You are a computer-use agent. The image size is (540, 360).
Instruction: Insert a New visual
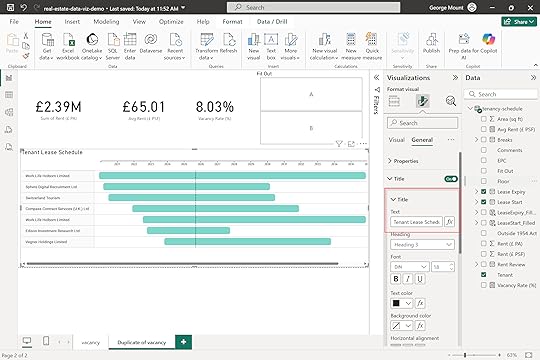[x=253, y=47]
